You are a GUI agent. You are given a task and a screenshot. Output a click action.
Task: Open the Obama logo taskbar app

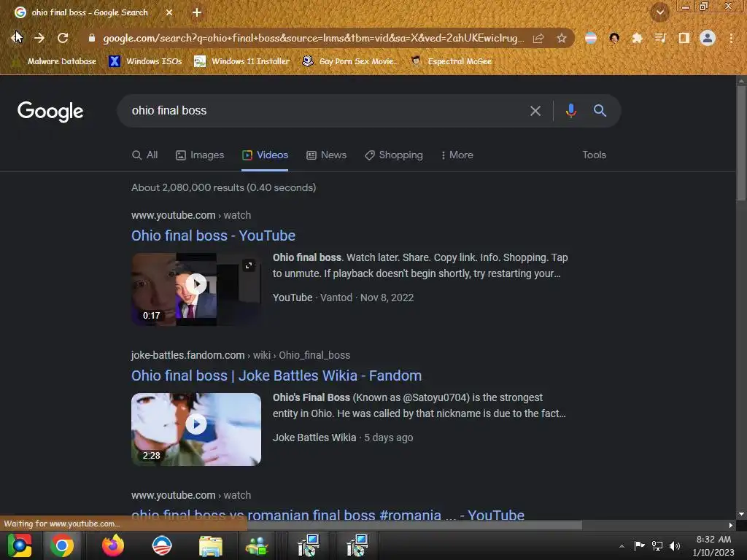161,545
